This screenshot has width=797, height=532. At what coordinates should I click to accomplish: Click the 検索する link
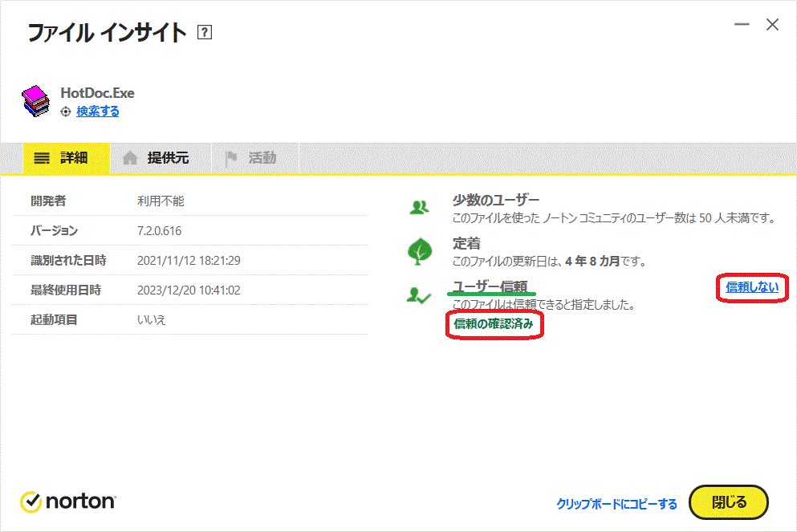tap(98, 112)
